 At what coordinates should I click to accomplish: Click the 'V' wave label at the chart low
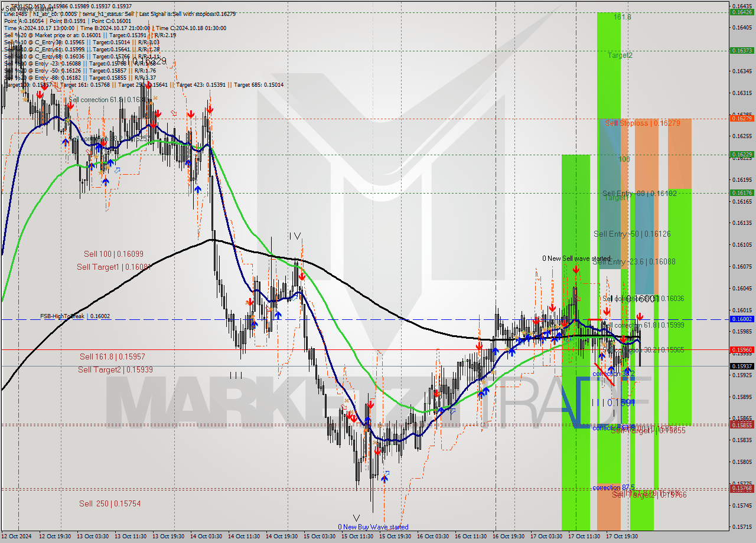click(x=356, y=518)
